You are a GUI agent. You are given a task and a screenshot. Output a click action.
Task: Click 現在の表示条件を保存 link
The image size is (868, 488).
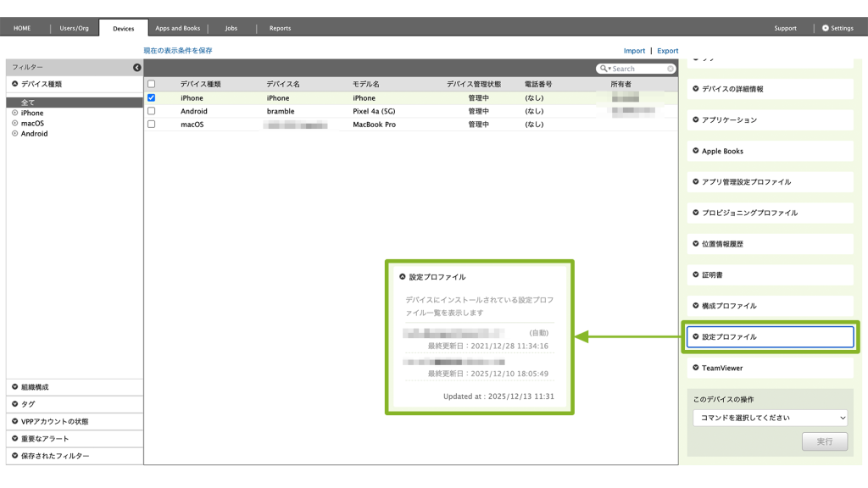178,51
